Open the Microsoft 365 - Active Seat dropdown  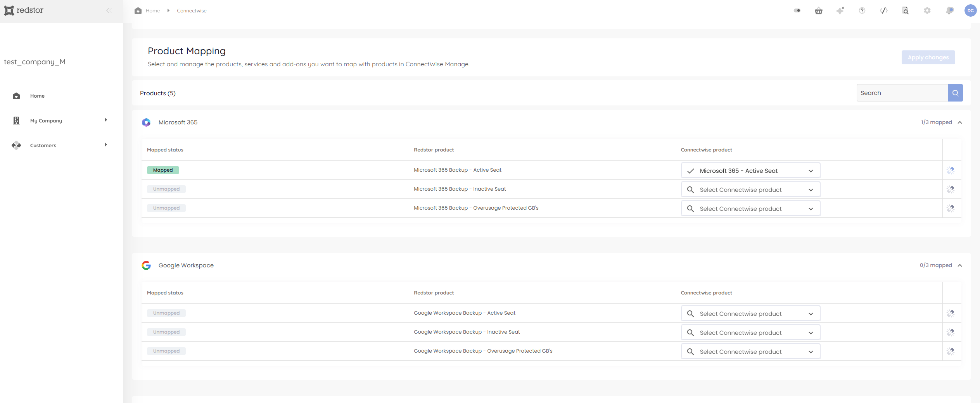750,170
